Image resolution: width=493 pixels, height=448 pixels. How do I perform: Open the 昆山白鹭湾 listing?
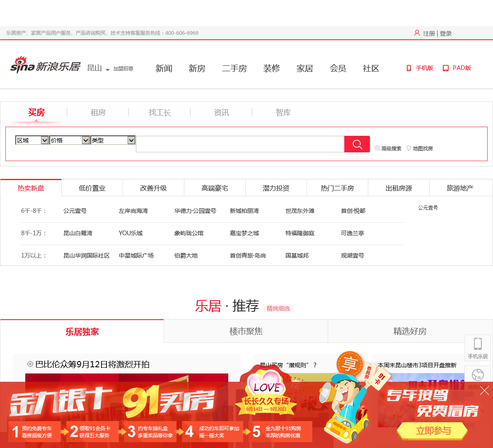78,233
